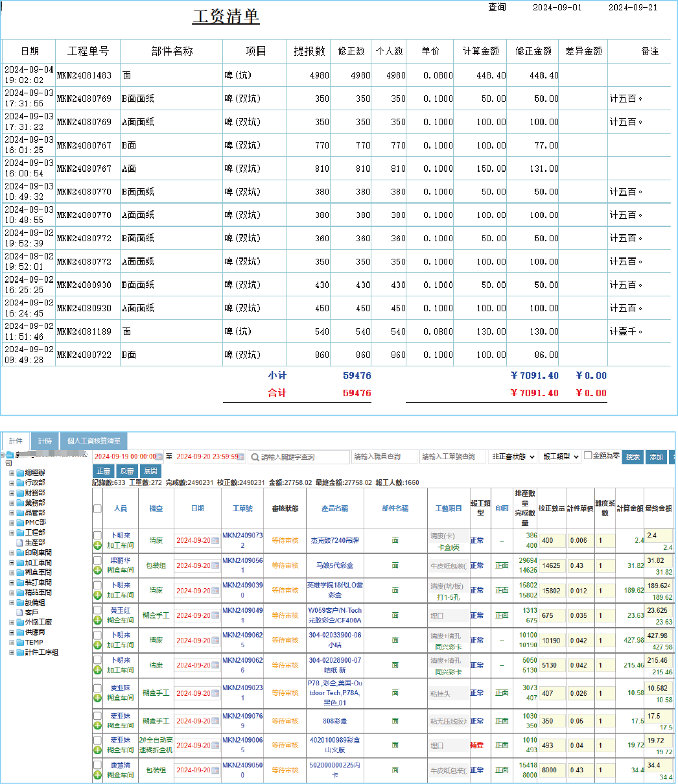This screenshot has height=784, width=678.
Task: Click 計件單價 field showing 0.012
Action: pos(580,591)
